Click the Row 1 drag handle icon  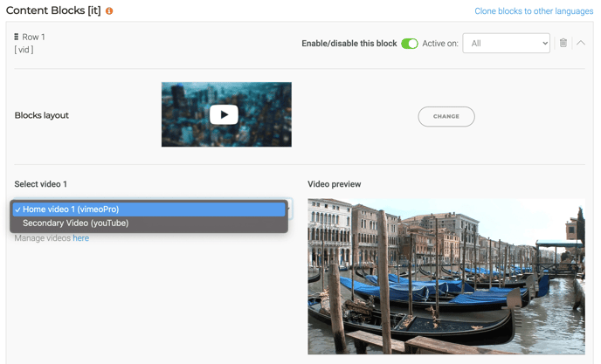[x=16, y=37]
